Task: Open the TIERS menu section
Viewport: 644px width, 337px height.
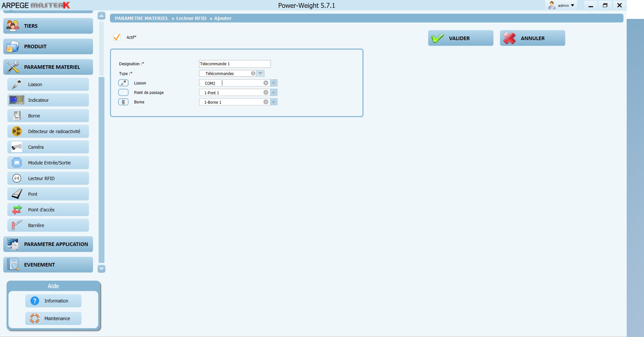Action: coord(48,26)
